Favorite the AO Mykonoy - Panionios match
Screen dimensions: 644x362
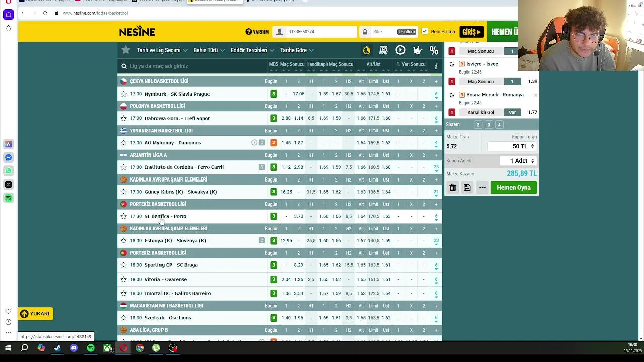123,143
